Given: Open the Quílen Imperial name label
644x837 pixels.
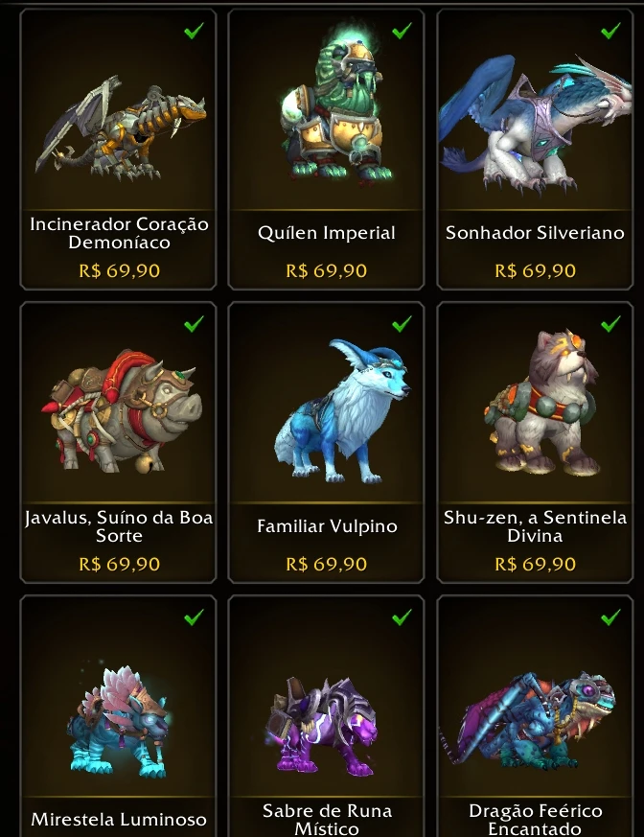Looking at the screenshot, I should tap(327, 233).
